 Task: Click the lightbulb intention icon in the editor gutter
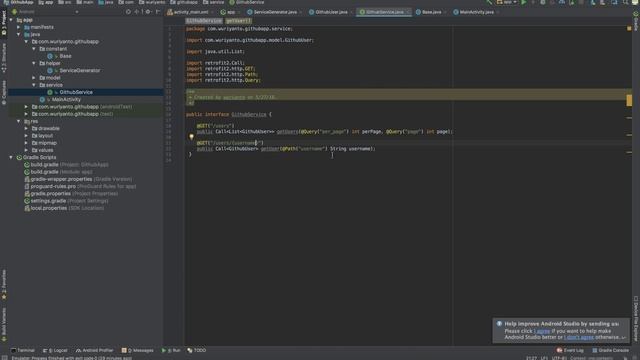click(x=191, y=137)
